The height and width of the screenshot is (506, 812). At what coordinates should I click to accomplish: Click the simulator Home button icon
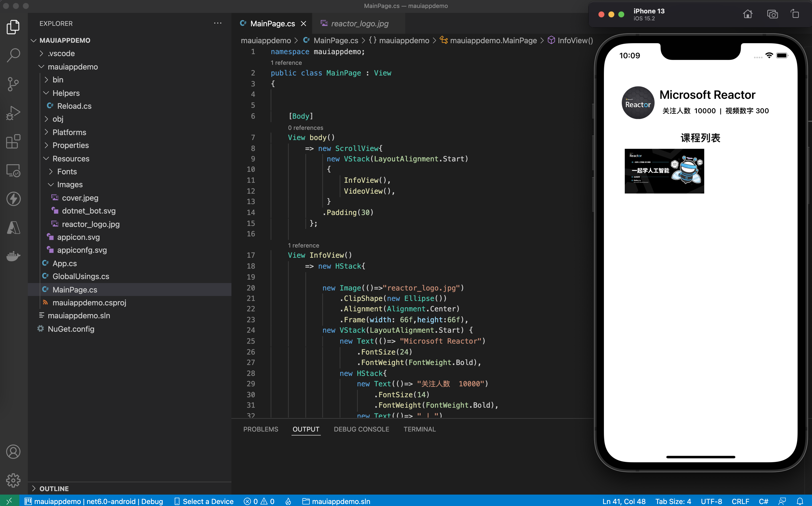click(747, 14)
